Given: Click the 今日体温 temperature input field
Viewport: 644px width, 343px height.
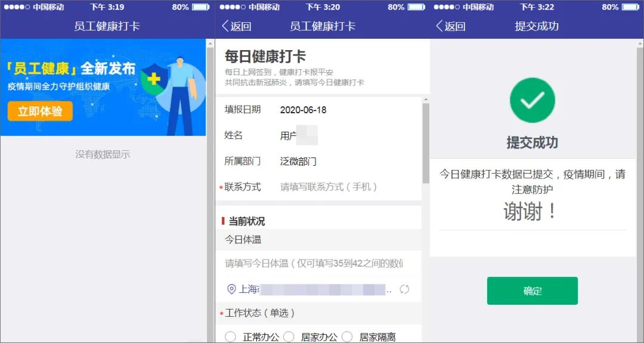Looking at the screenshot, I should (318, 263).
